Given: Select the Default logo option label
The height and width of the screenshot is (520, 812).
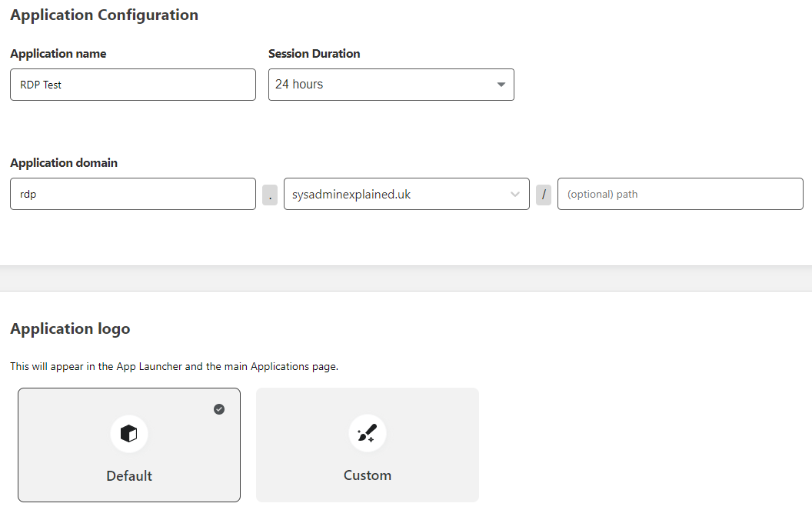Looking at the screenshot, I should [129, 475].
